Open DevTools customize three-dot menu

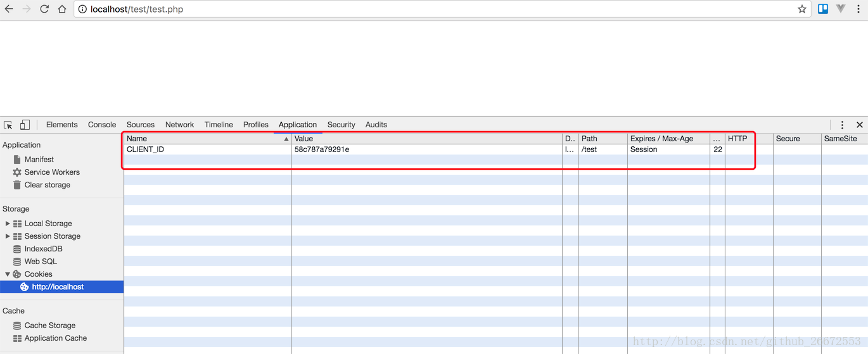[842, 125]
